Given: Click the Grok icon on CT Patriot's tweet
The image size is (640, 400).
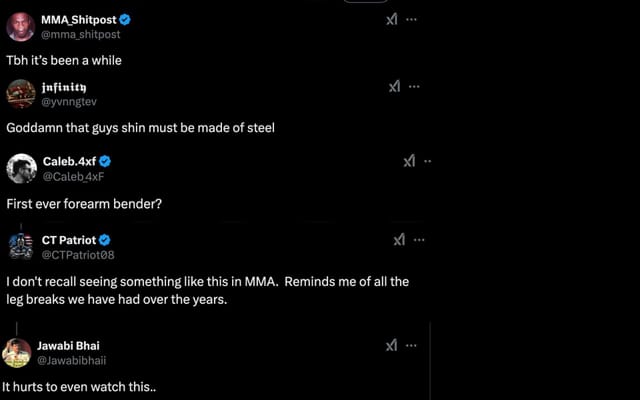Looking at the screenshot, I should [x=399, y=240].
